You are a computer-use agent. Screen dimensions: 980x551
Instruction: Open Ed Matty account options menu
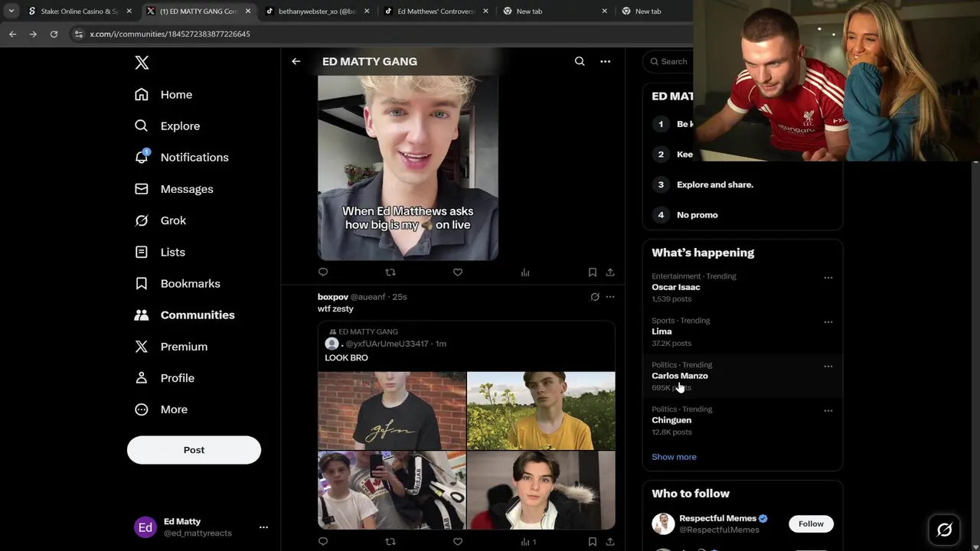263,527
